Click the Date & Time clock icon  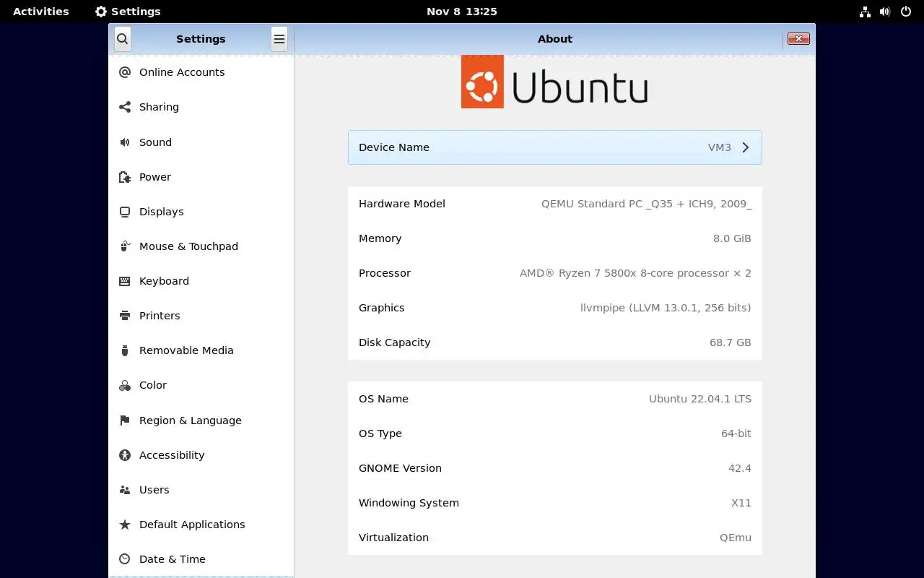[x=125, y=559]
